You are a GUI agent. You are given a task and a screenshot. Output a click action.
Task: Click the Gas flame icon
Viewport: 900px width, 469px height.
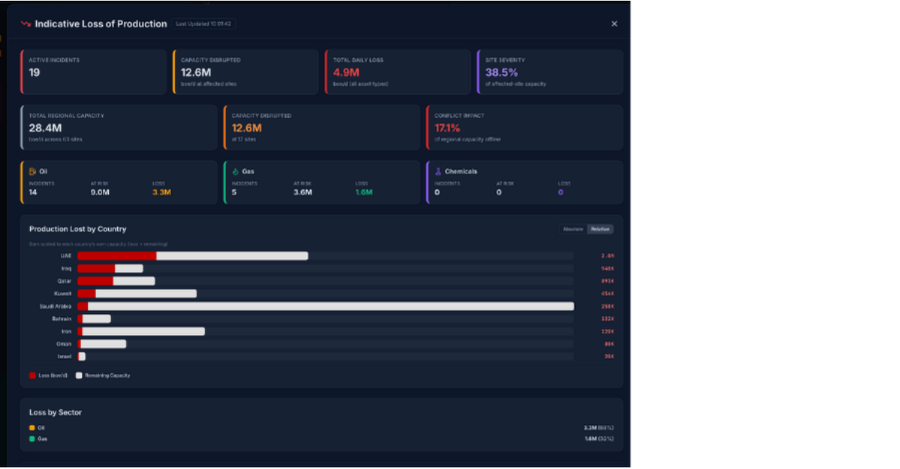(x=234, y=171)
